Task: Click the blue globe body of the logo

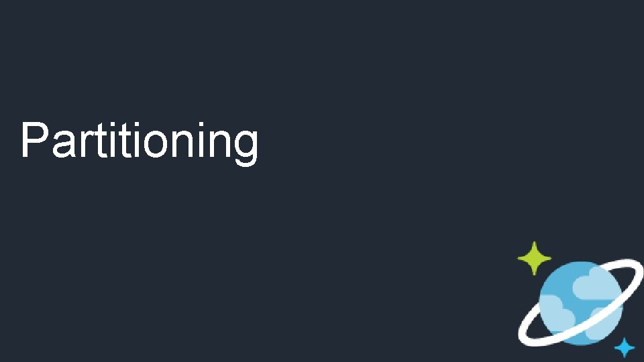Action: 581,303
